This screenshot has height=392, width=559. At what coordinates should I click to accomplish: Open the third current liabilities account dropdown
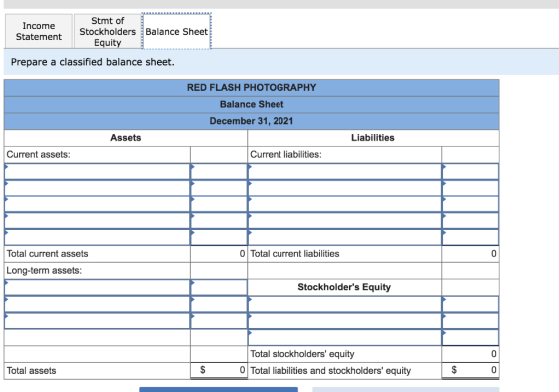pyautogui.click(x=344, y=204)
